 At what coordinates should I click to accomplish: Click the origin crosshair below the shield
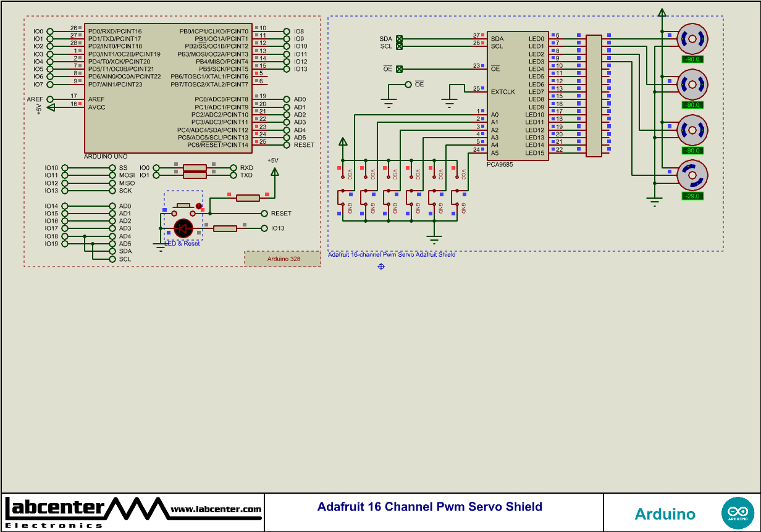(380, 268)
